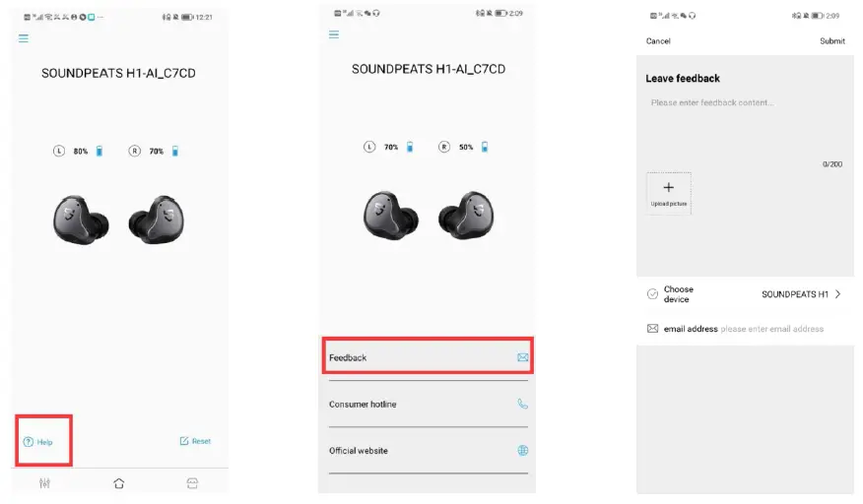This screenshot has width=863, height=504.
Task: Toggle the check circle beside Choose device
Action: coord(652,294)
